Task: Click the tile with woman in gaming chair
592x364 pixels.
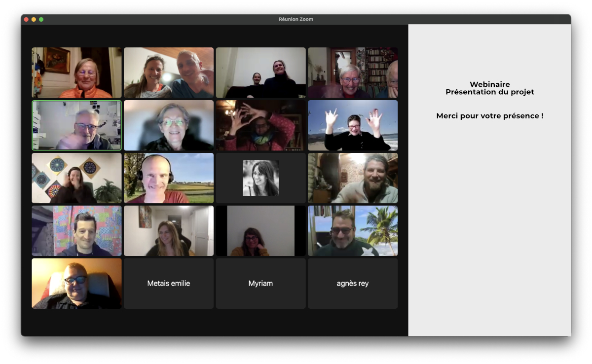Action: (169, 231)
